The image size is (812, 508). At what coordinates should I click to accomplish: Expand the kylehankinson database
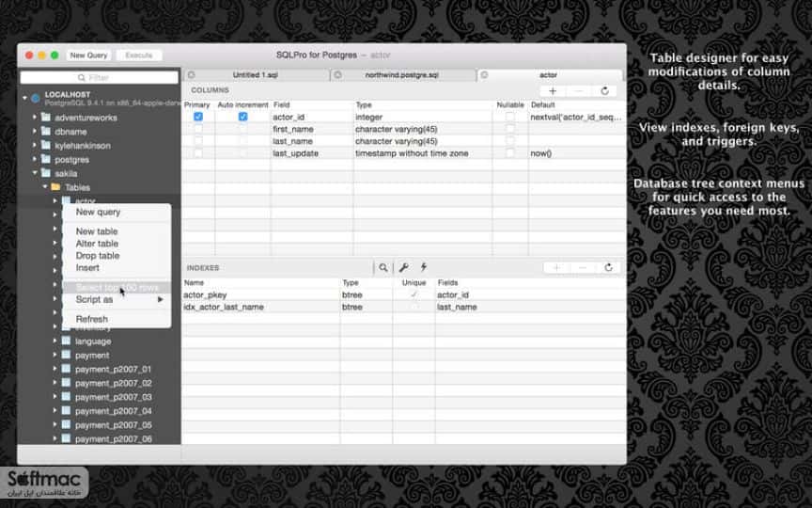pos(35,145)
